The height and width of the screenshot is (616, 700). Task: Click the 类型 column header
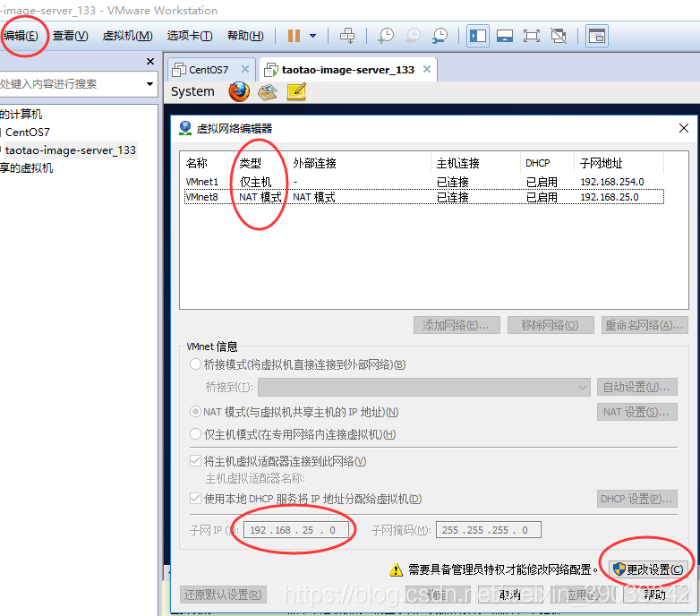click(260, 163)
